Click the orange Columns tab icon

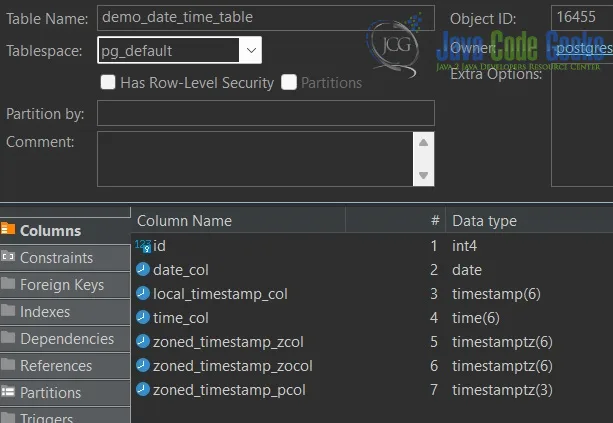[8, 229]
